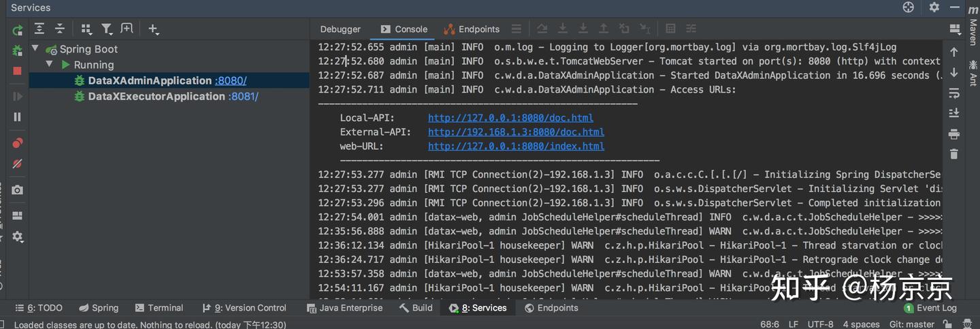Open the Filter dropdown in the Services toolbar
The width and height of the screenshot is (980, 329).
[107, 29]
